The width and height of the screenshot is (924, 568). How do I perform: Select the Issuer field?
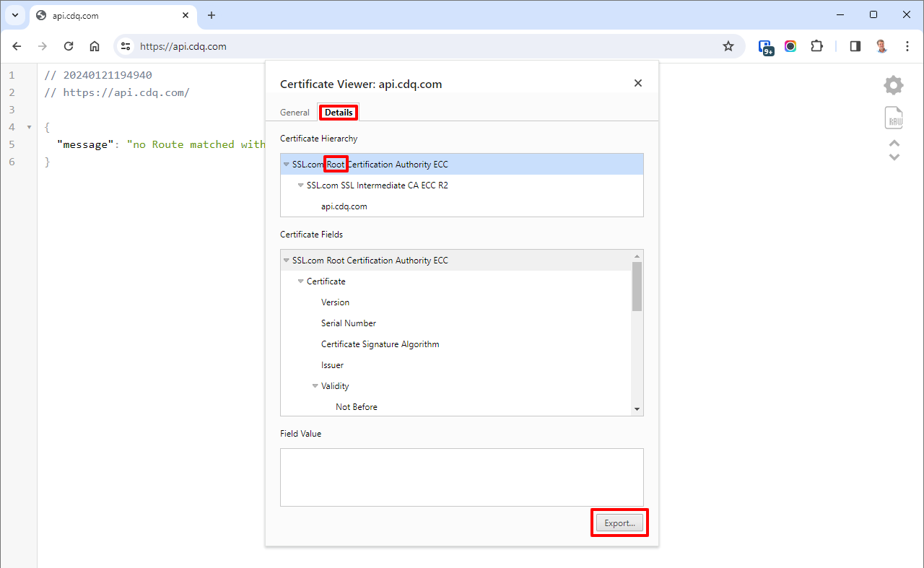pyautogui.click(x=456, y=365)
